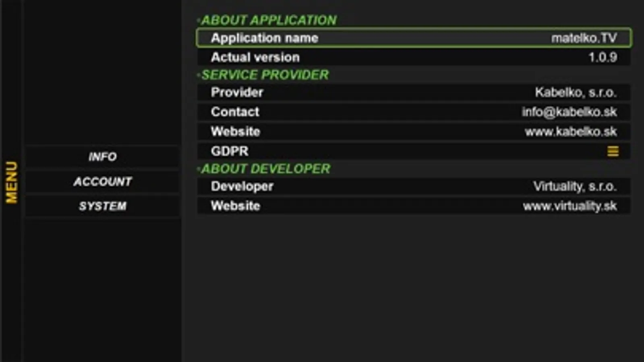Go to the SYSTEM menu section
The image size is (644, 362).
click(x=102, y=206)
